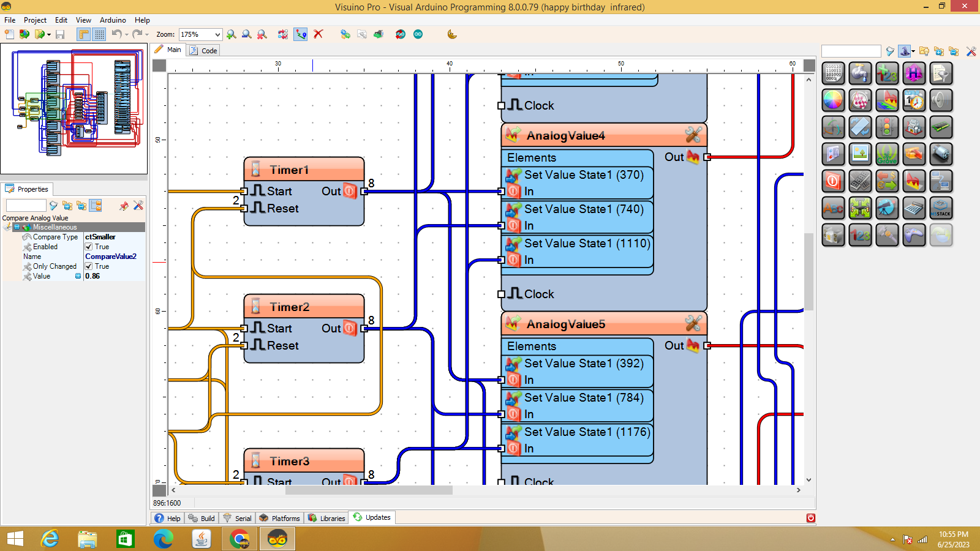Toggle the Only Changed property checkbox
980x551 pixels.
tap(89, 266)
